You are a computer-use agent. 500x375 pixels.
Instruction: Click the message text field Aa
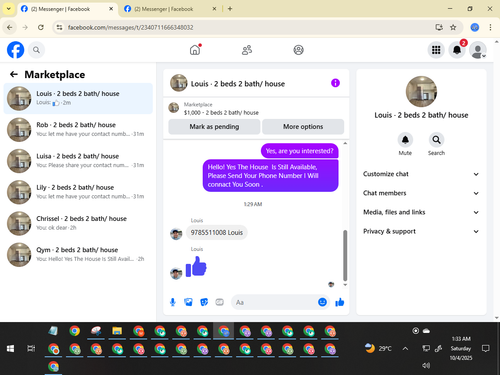click(x=273, y=302)
